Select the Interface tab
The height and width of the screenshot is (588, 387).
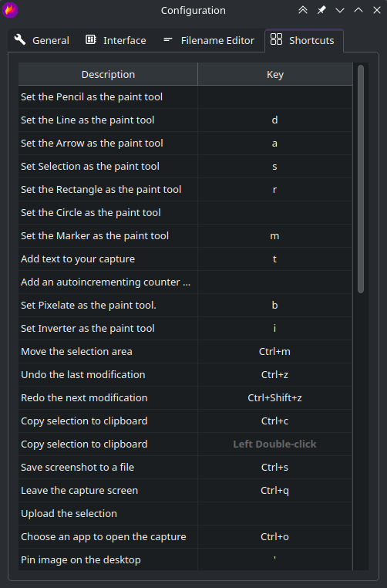[x=116, y=40]
